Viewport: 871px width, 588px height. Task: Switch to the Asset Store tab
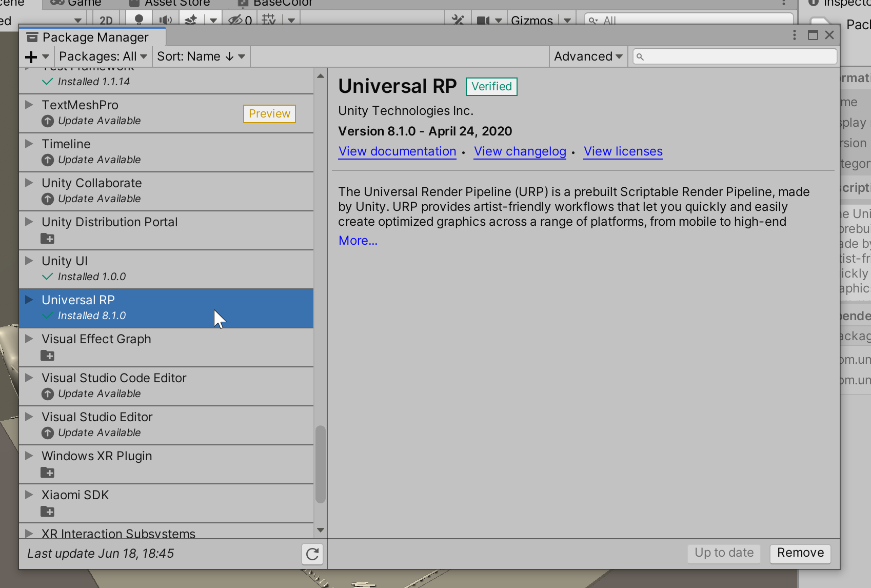pyautogui.click(x=170, y=3)
